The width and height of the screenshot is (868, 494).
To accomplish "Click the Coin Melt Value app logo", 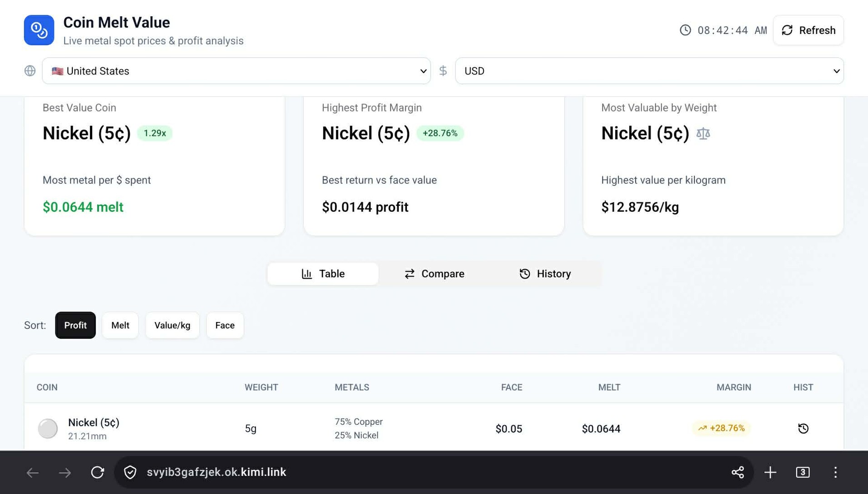I will pos(39,30).
